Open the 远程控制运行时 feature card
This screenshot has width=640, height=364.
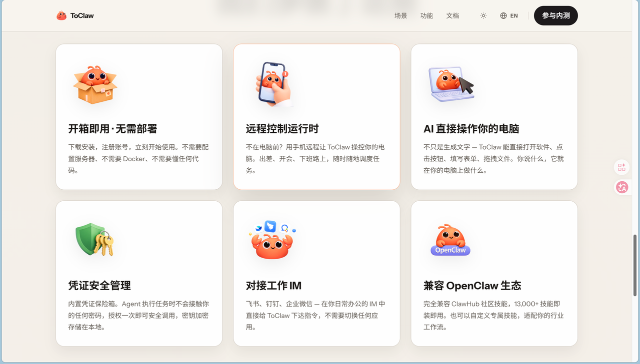click(x=316, y=116)
